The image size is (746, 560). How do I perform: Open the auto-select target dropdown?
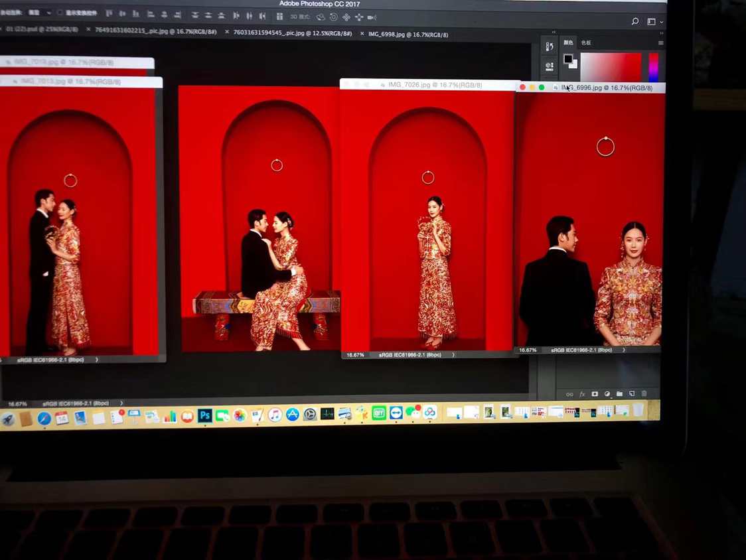(39, 13)
